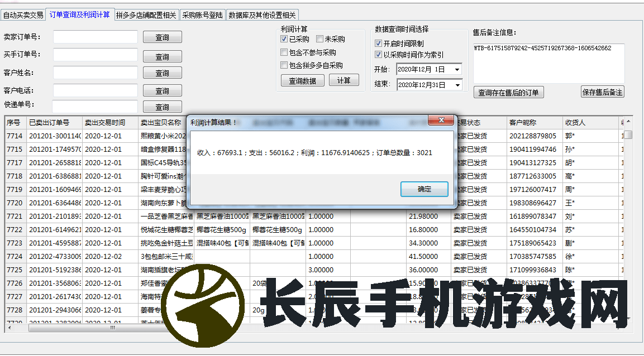
Task: Click customer nickname 202128879805 cell
Action: point(535,136)
